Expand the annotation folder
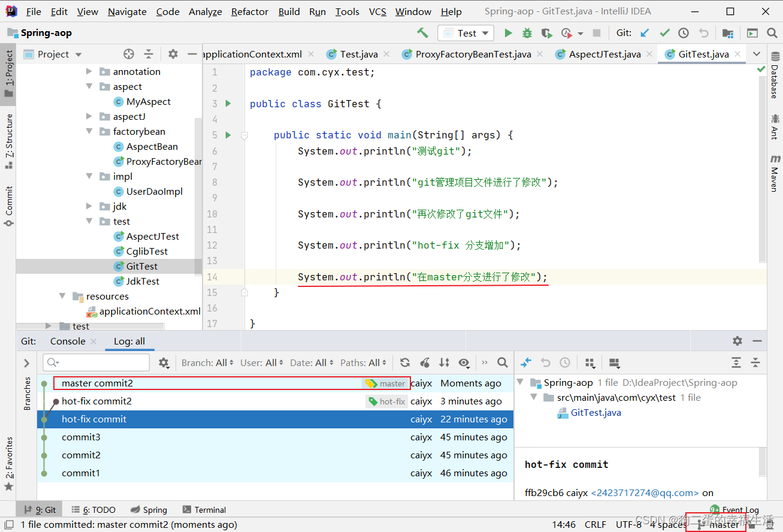 coord(89,71)
